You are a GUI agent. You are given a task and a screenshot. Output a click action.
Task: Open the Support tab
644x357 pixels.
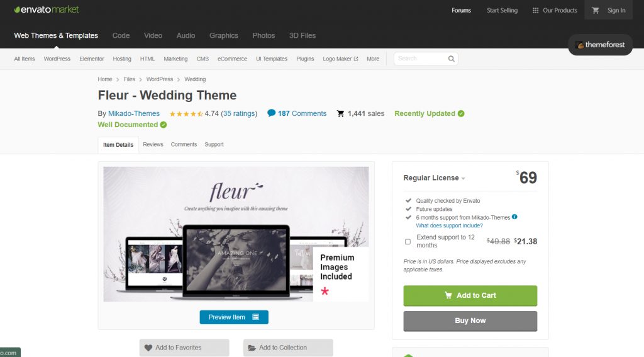pos(214,144)
